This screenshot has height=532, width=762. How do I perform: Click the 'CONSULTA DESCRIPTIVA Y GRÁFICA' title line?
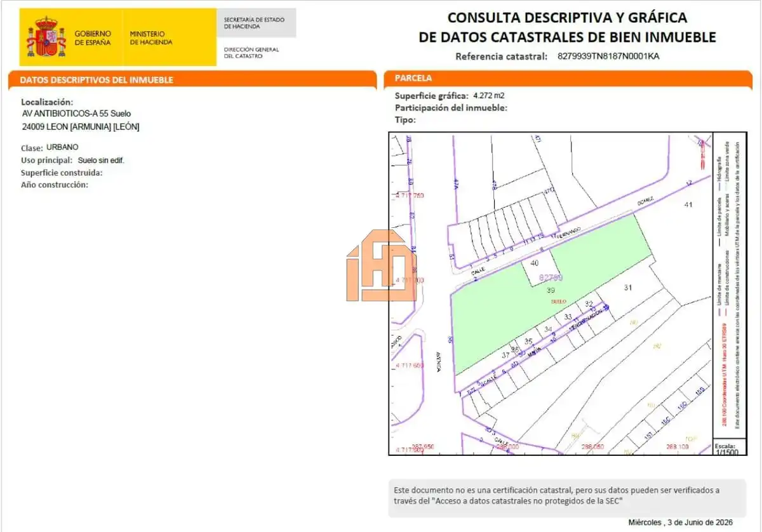point(567,18)
